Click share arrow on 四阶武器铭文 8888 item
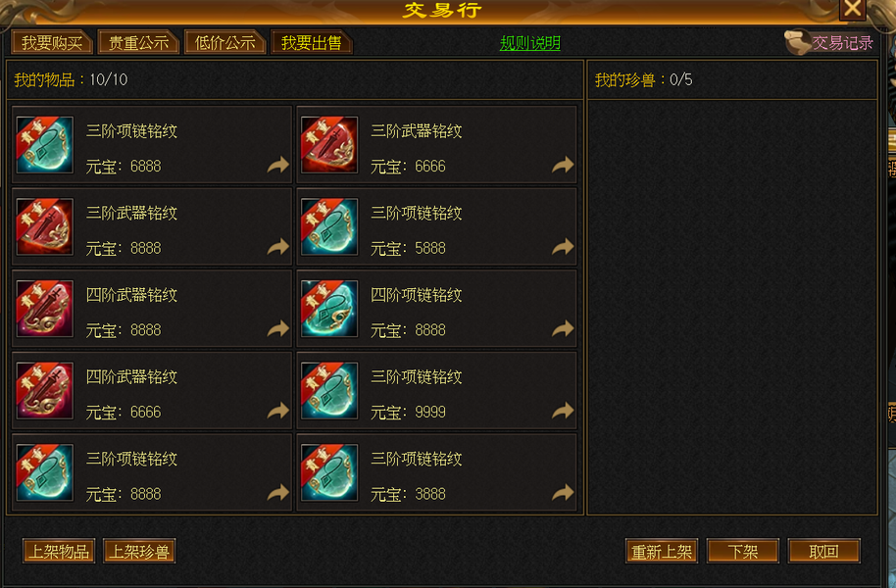 click(x=277, y=328)
